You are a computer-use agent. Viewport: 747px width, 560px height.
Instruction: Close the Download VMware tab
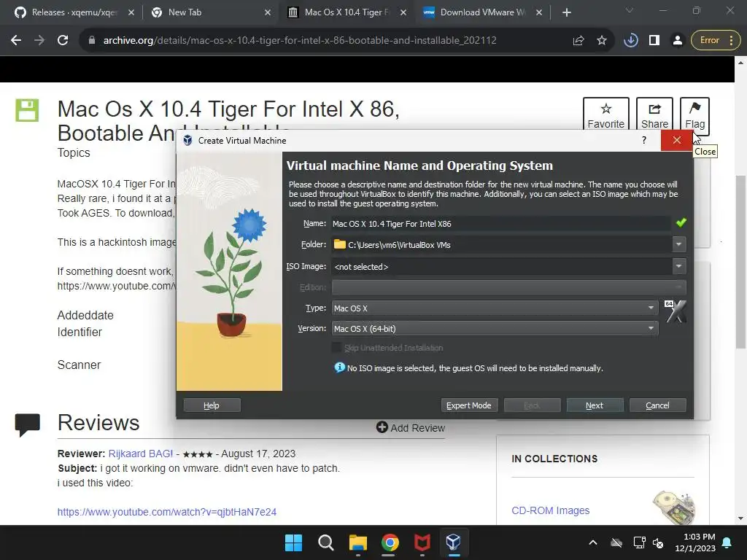coord(539,12)
